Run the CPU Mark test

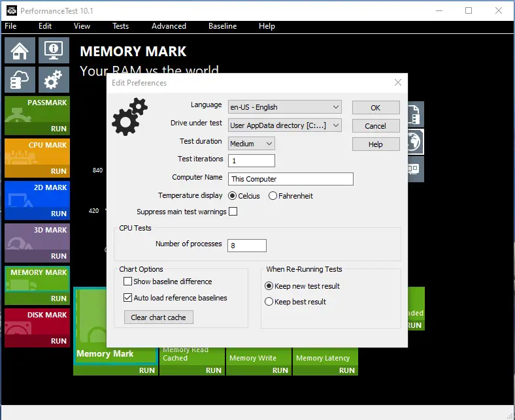[x=58, y=171]
